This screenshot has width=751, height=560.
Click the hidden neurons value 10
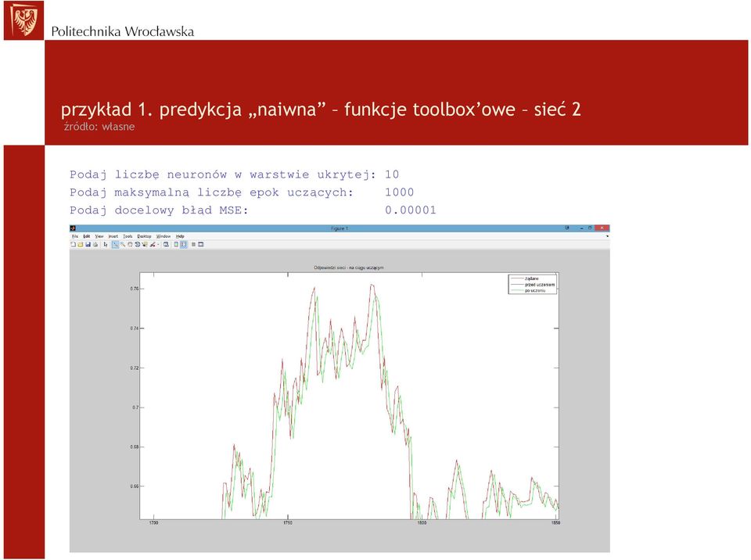pos(392,174)
